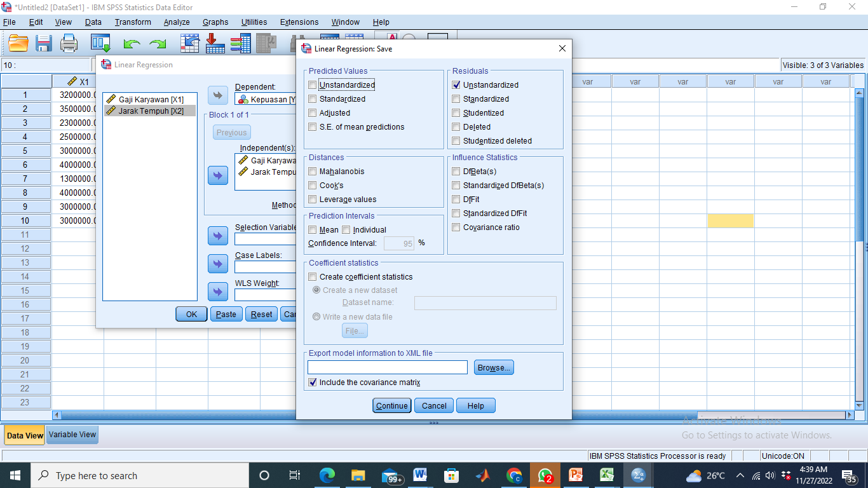Open the Recall recent dialogs icon
Screen dimensions: 868x488
point(100,43)
